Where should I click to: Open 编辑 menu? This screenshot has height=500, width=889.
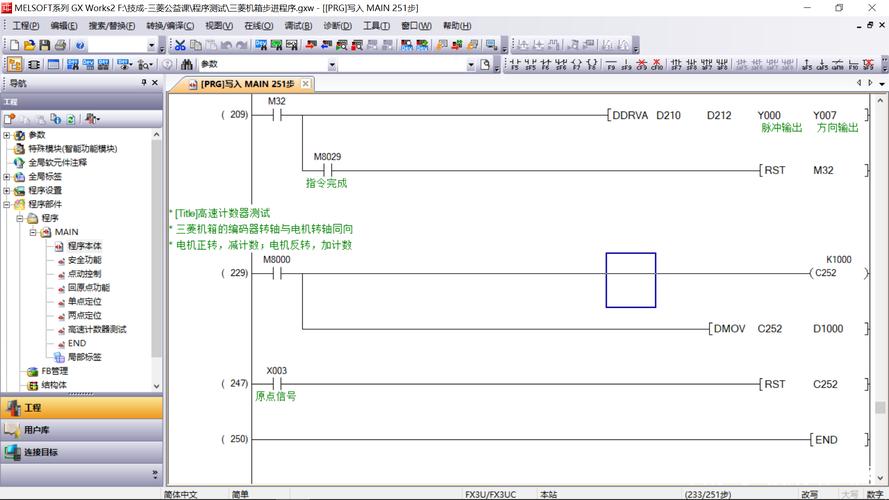click(x=64, y=26)
